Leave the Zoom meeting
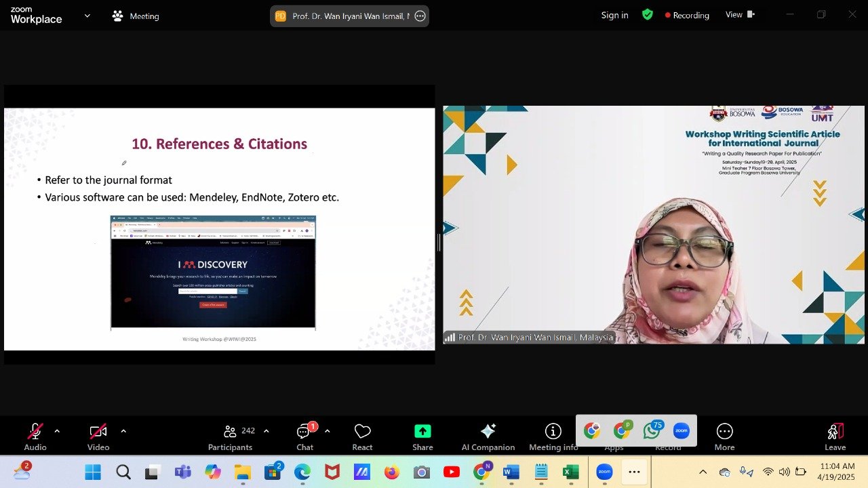 coord(835,436)
